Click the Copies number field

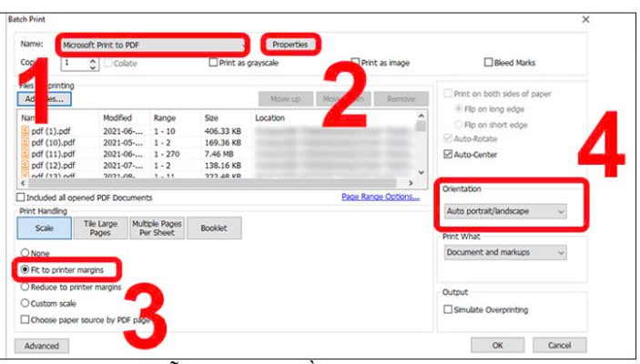[75, 64]
